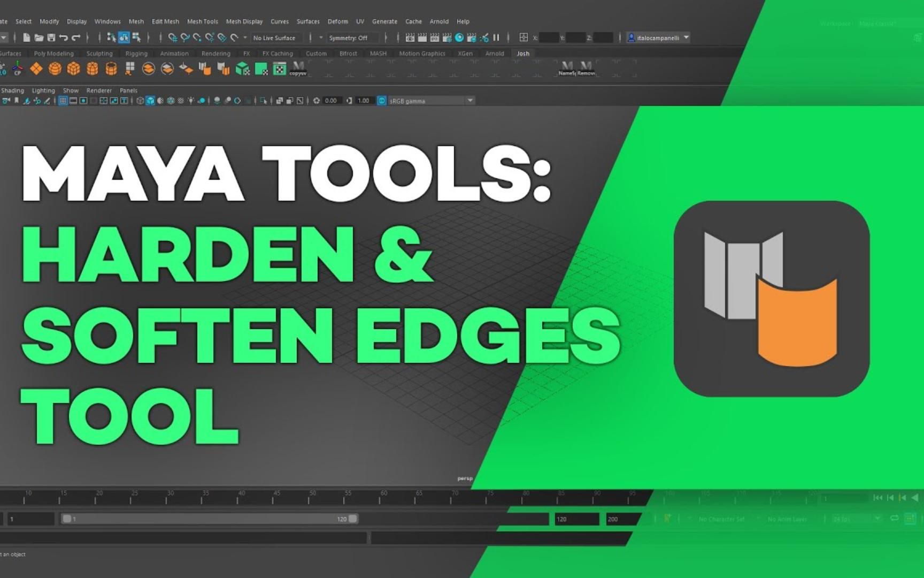The height and width of the screenshot is (578, 924).
Task: Click the pause viewport icon
Action: [496, 37]
